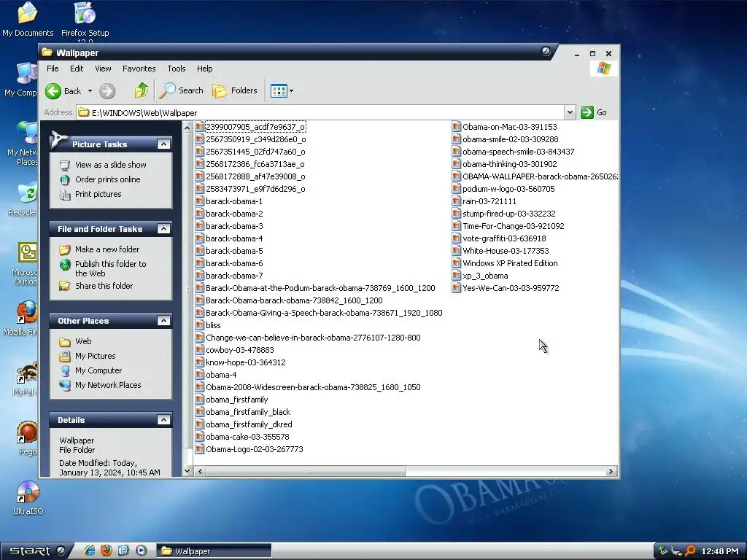Open the Back history dropdown arrow
The height and width of the screenshot is (560, 747).
pos(90,91)
